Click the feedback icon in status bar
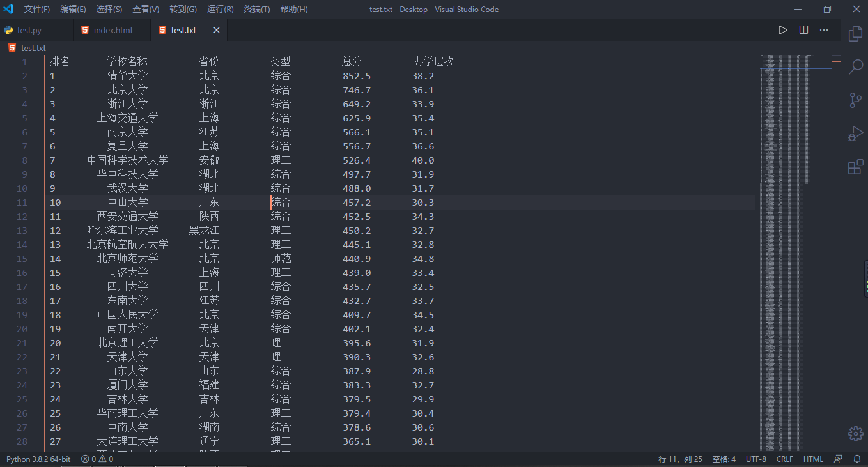The image size is (868, 467). (839, 459)
